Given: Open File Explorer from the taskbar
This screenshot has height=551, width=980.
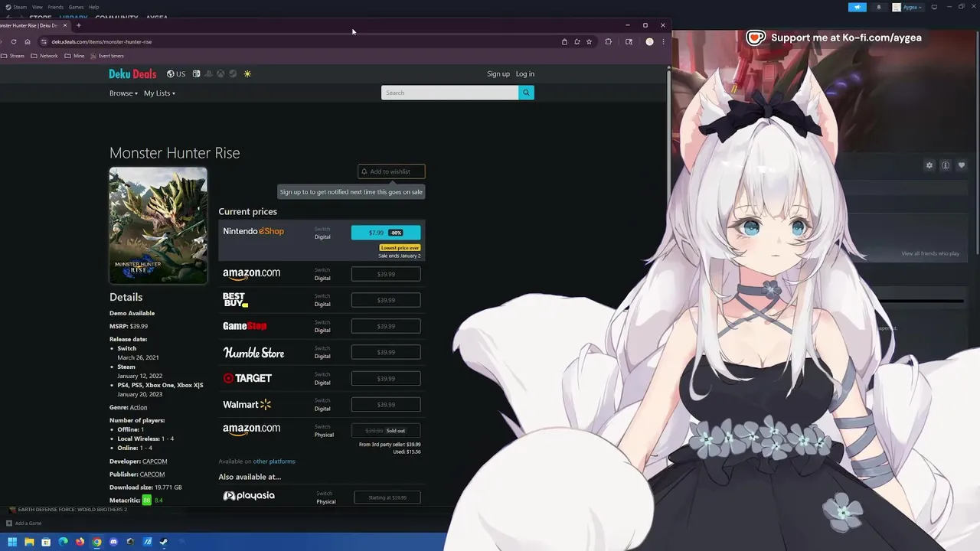Looking at the screenshot, I should [29, 542].
